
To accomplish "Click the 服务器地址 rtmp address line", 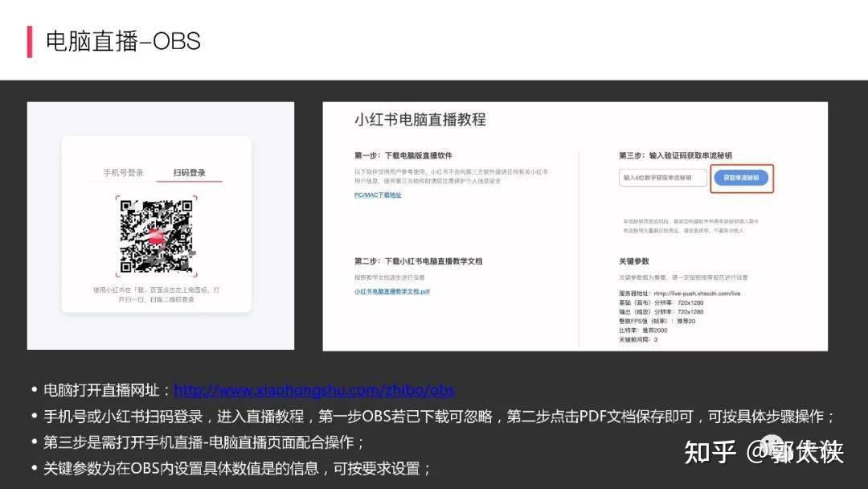I will click(x=679, y=294).
